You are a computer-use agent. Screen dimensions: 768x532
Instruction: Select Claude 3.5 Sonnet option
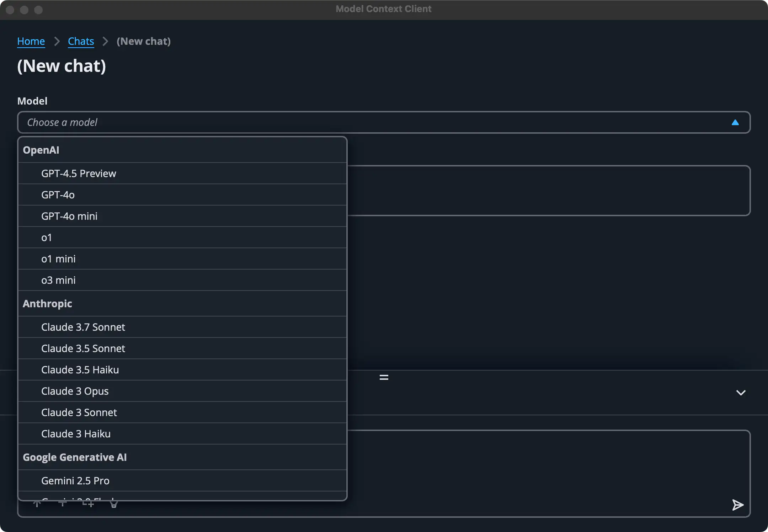point(83,349)
